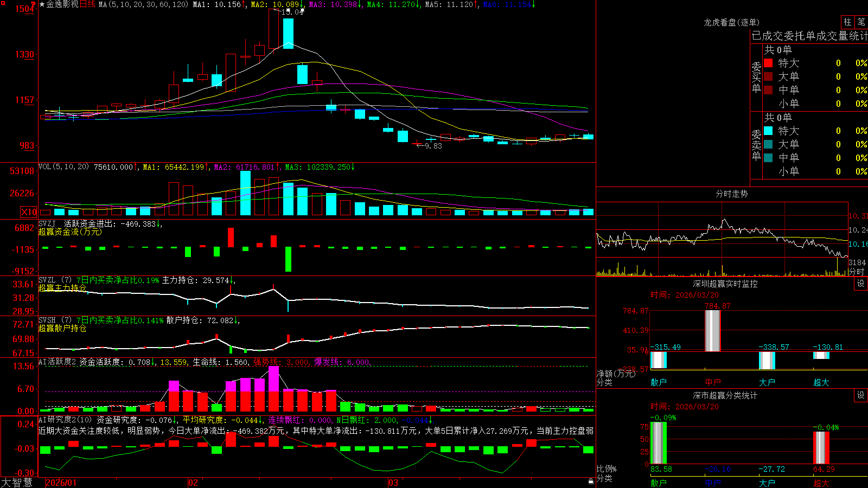Click the small red square in top-left corner

pyautogui.click(x=2, y=2)
